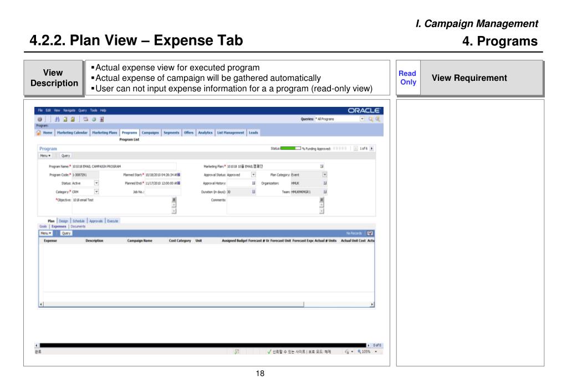This screenshot has width=567, height=392.
Task: Open the Expenses list Menu dropdown
Action: pos(45,234)
